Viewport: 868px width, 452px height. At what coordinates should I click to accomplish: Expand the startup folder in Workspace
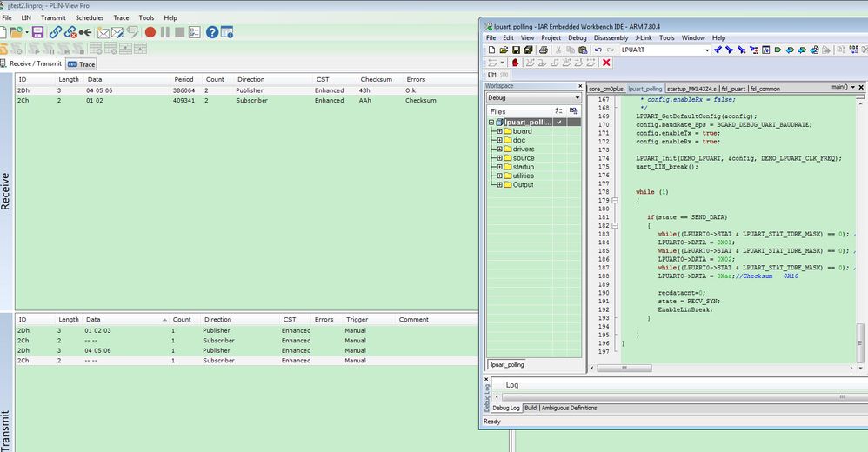[499, 167]
